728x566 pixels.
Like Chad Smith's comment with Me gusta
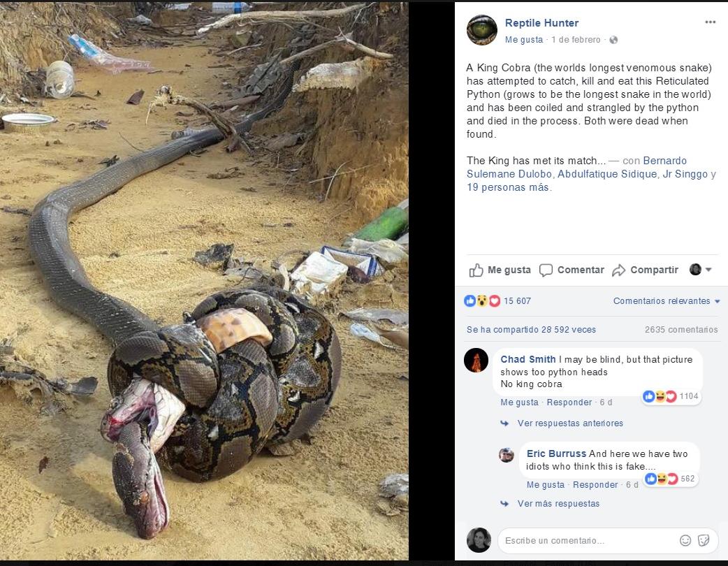pos(519,402)
